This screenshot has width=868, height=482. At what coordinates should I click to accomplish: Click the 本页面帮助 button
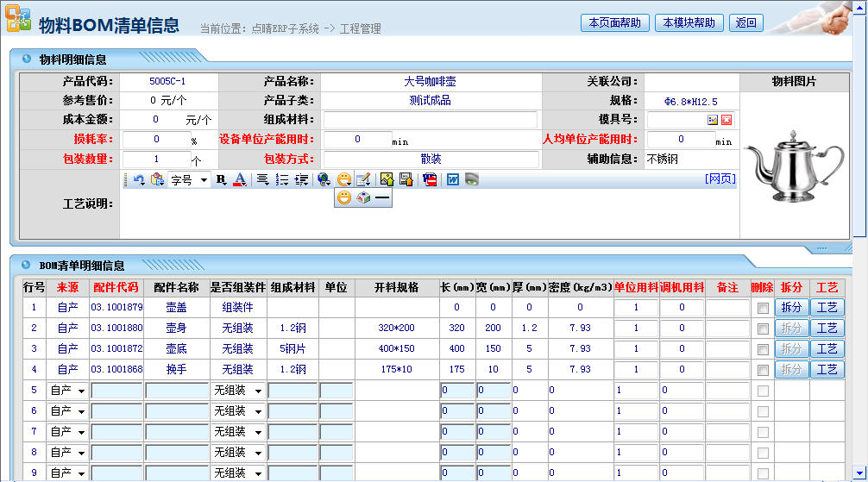point(614,23)
